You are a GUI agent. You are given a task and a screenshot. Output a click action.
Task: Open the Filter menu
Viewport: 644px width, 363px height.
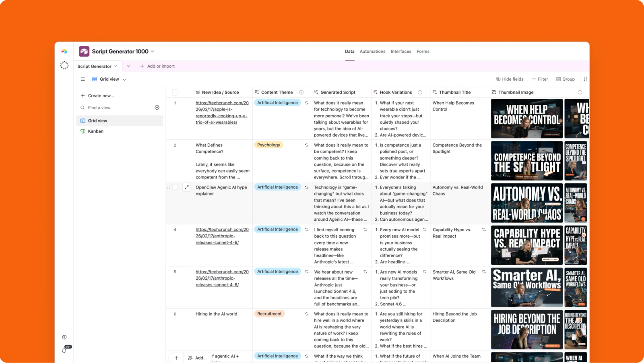click(540, 79)
